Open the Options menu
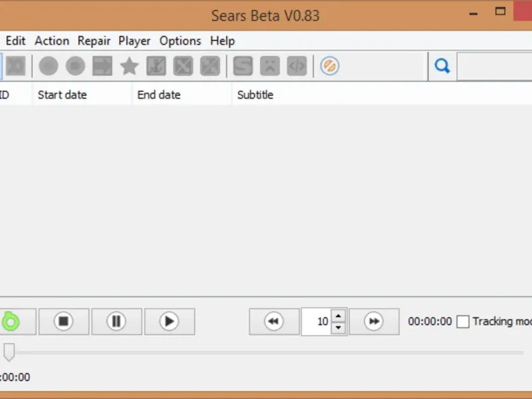 tap(180, 41)
